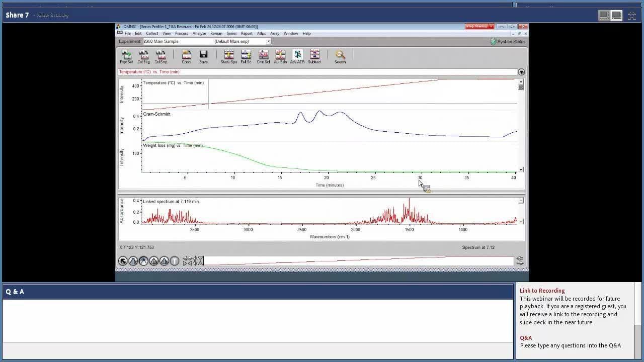
Task: Activate the text annotation T tool
Action: pyautogui.click(x=175, y=261)
